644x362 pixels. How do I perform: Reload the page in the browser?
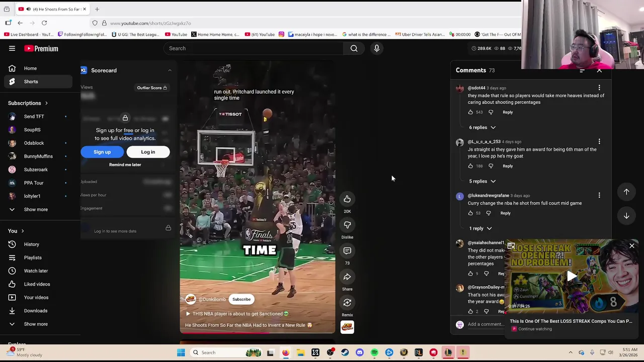tap(44, 23)
